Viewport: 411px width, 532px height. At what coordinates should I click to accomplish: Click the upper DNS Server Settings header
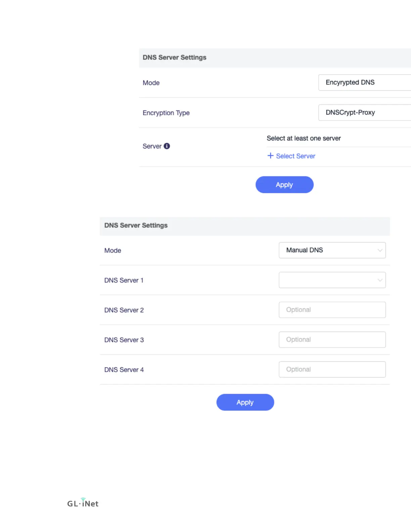tap(275, 58)
